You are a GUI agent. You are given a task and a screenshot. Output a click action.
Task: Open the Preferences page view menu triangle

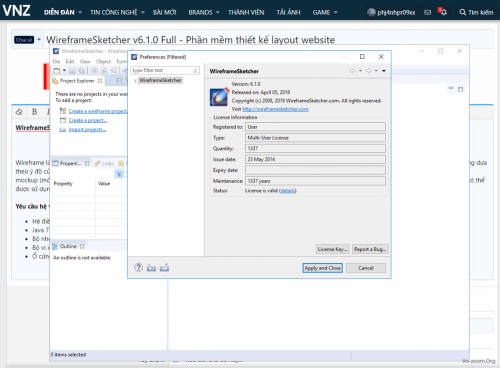point(384,71)
